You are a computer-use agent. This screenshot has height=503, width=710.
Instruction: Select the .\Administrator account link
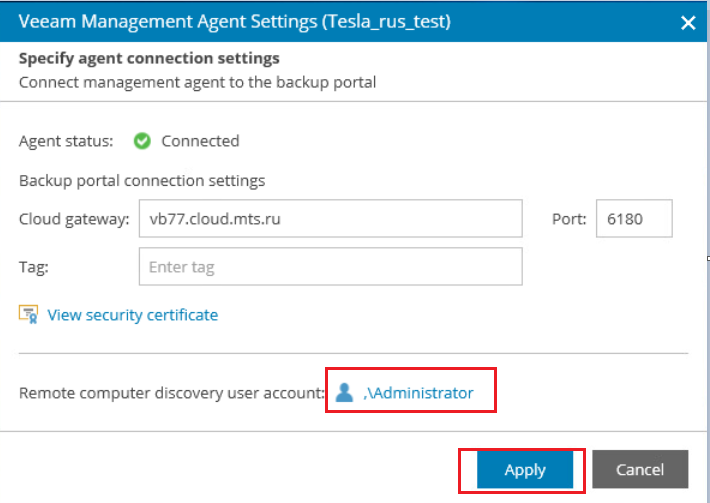tap(418, 393)
